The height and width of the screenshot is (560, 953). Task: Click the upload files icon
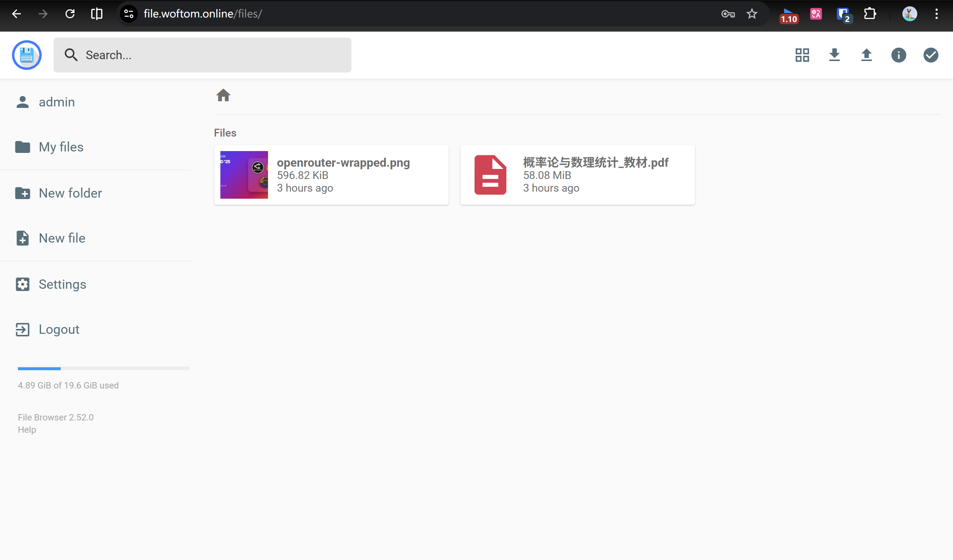(x=866, y=55)
